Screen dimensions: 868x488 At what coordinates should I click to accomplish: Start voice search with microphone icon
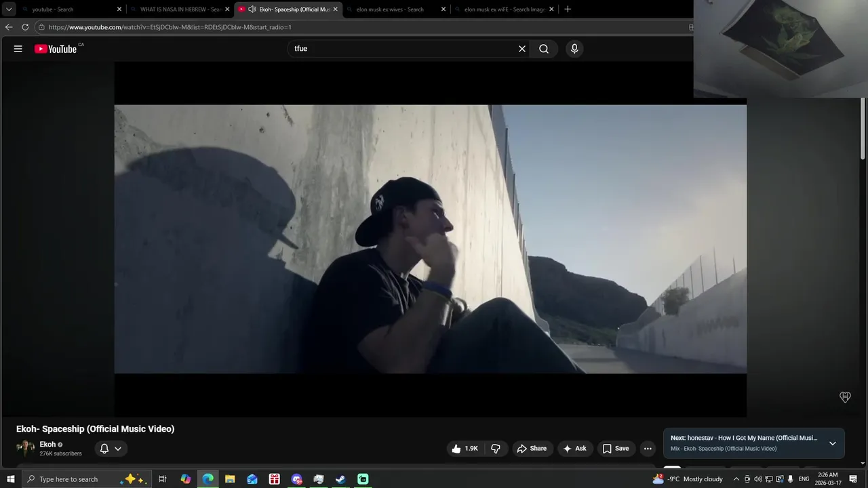(574, 49)
